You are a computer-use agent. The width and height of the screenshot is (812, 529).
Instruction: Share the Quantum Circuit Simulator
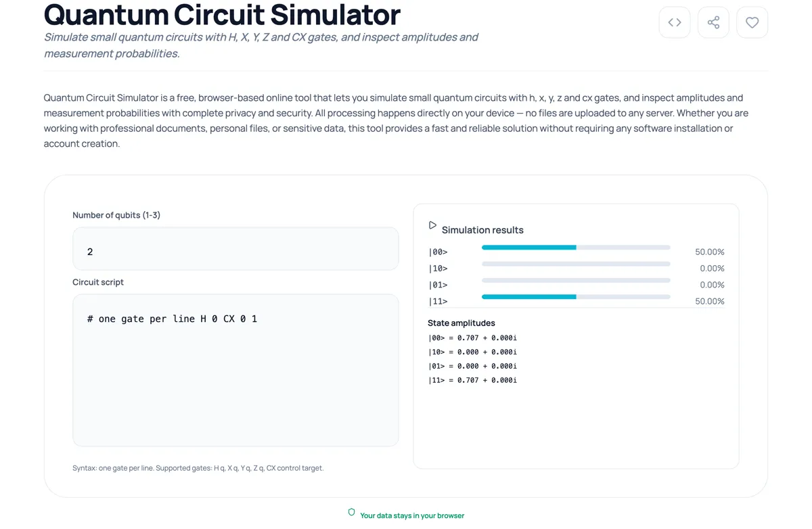tap(713, 22)
